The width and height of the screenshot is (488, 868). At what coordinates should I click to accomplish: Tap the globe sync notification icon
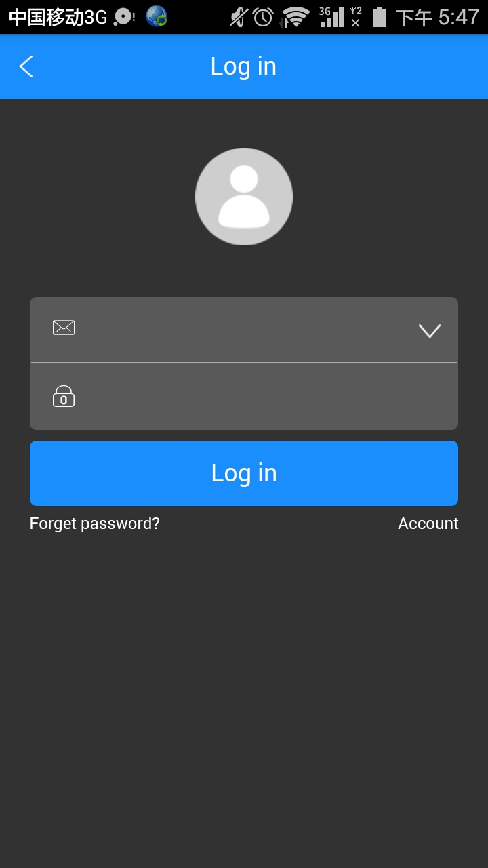click(x=157, y=16)
